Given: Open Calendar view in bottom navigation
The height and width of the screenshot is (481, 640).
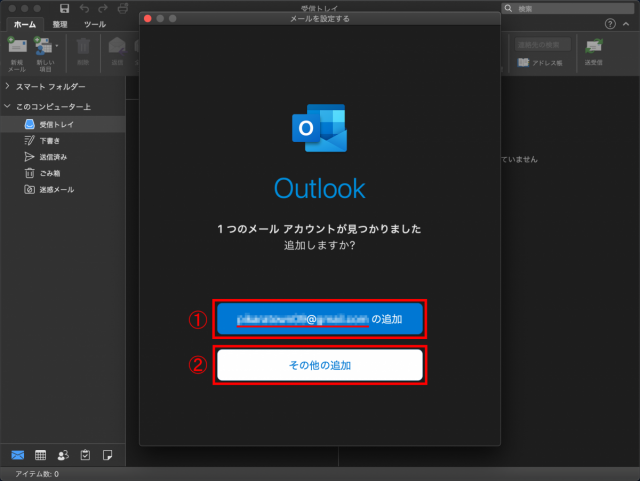Looking at the screenshot, I should coord(41,455).
